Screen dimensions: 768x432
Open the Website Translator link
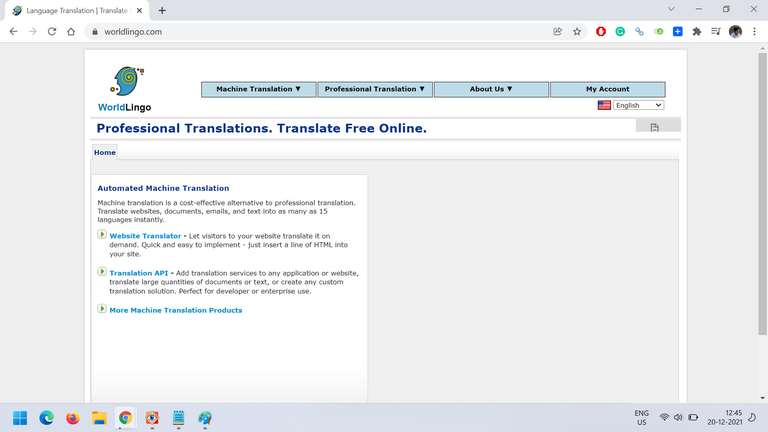click(x=145, y=236)
